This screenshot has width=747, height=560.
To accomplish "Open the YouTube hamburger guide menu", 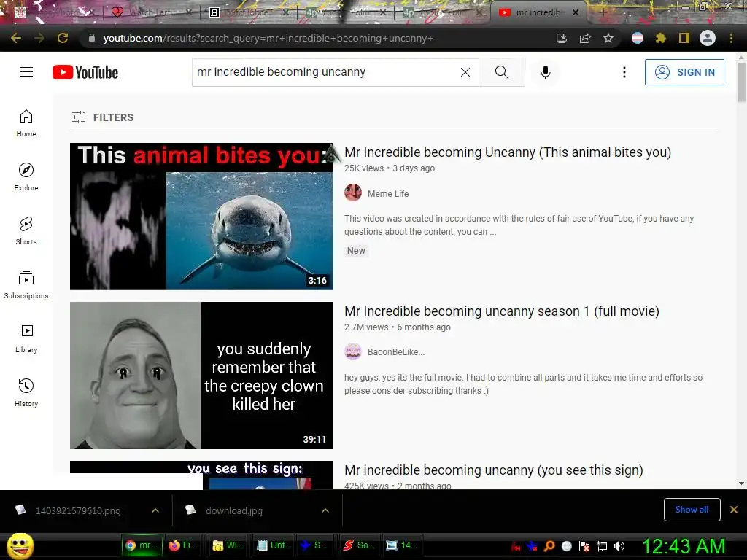I will [x=26, y=72].
